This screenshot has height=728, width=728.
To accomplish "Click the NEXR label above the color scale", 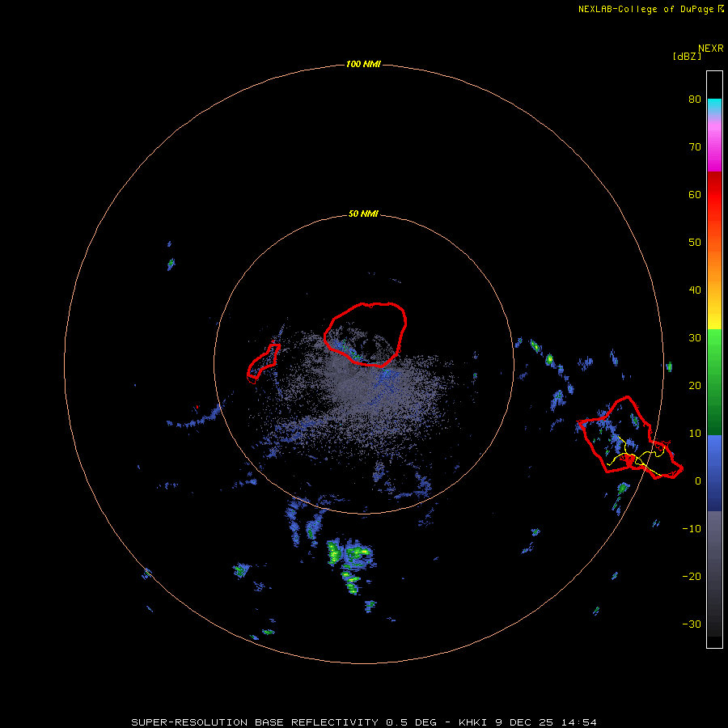I will (710, 49).
